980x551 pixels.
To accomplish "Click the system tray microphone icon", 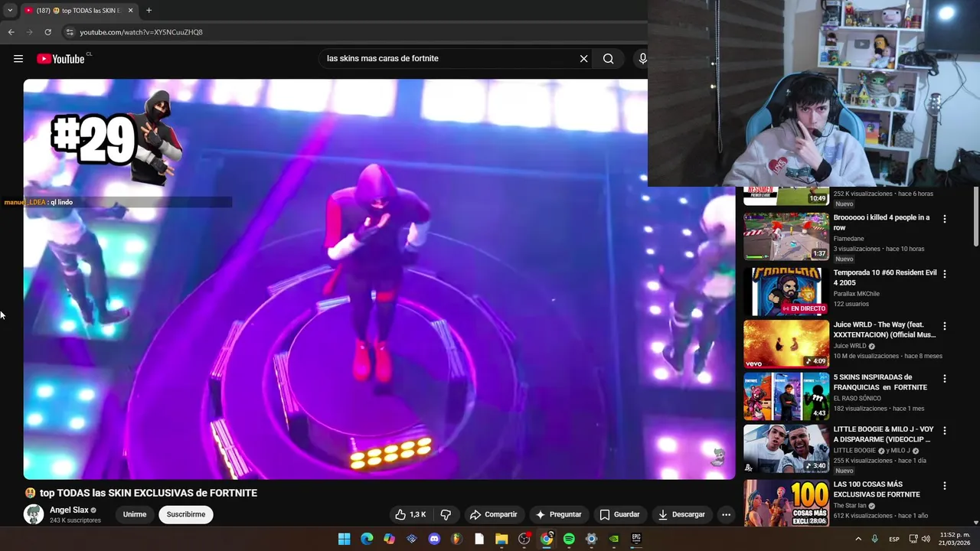I will tap(874, 539).
